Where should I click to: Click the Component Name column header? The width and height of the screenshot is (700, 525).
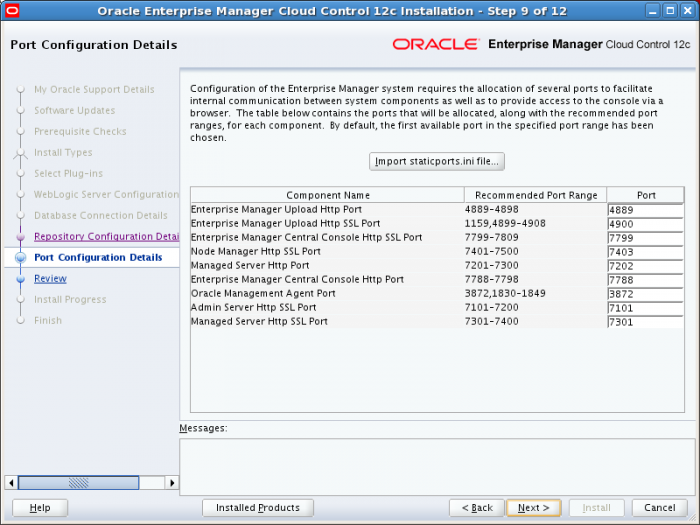click(x=328, y=195)
